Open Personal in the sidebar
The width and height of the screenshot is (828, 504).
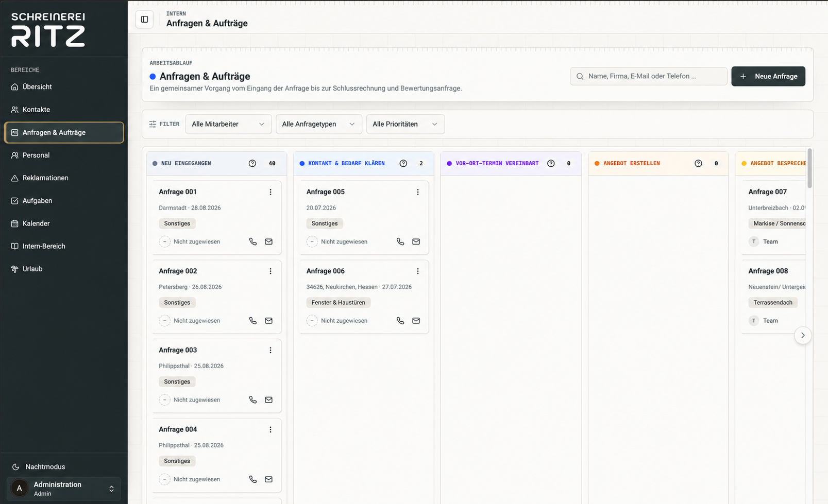pos(64,155)
